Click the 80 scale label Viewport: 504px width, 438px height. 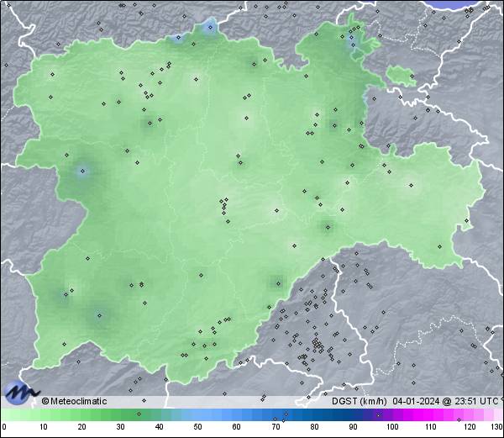[x=314, y=427]
